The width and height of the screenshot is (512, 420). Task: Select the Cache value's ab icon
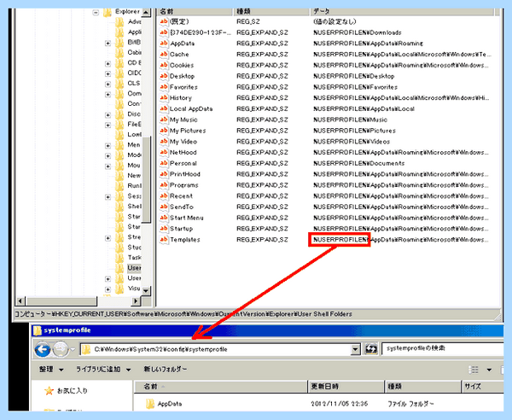(164, 55)
